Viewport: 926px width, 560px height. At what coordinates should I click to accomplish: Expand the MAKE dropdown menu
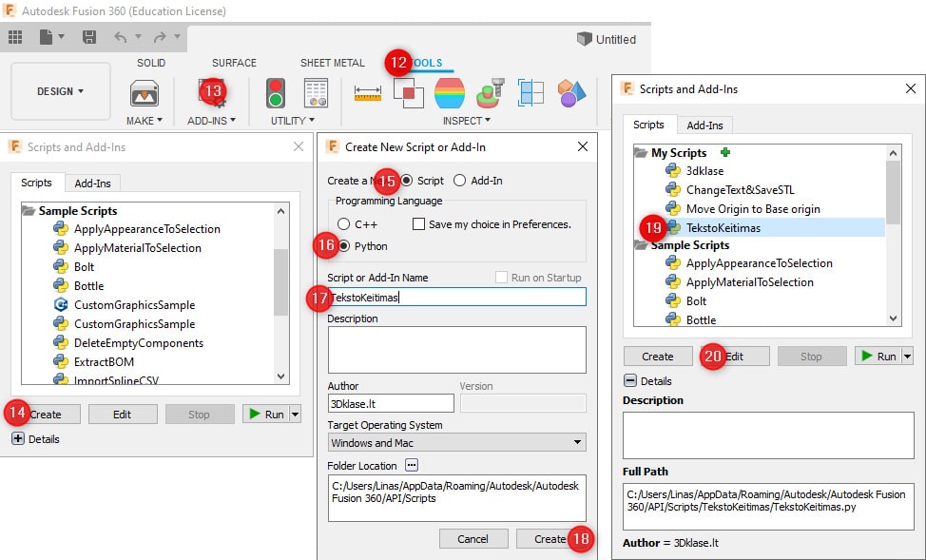[x=145, y=121]
